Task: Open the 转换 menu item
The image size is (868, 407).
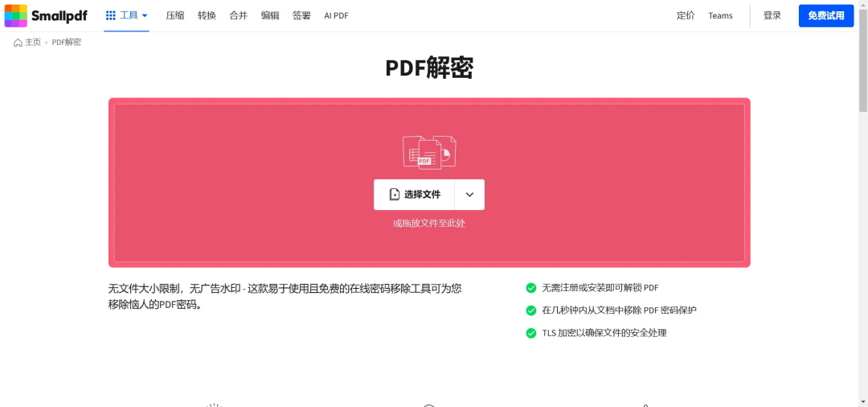Action: click(x=207, y=15)
